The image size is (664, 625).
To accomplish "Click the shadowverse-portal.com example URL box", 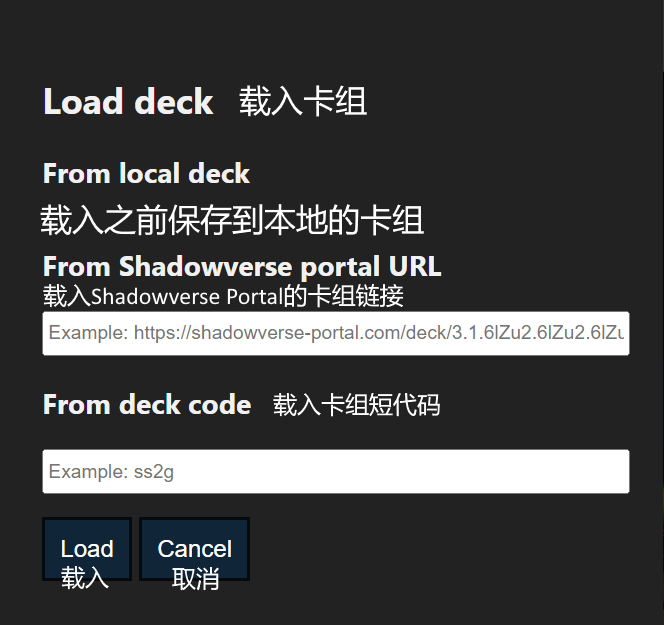I will point(335,333).
